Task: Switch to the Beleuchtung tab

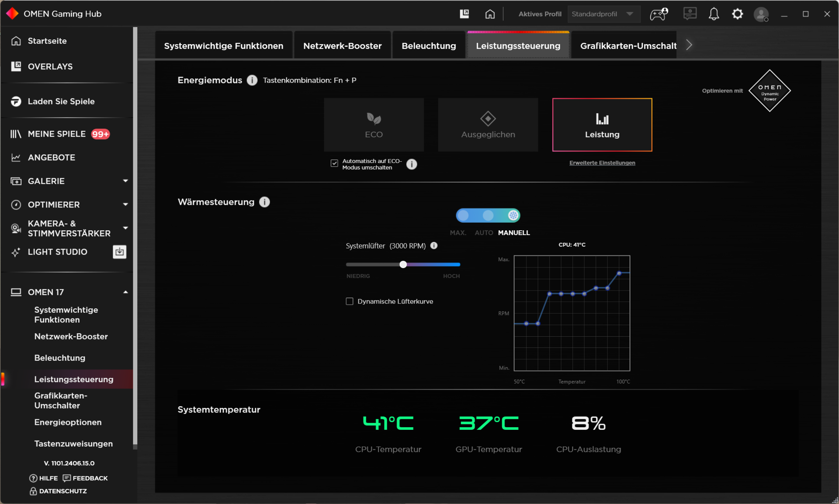Action: 428,46
